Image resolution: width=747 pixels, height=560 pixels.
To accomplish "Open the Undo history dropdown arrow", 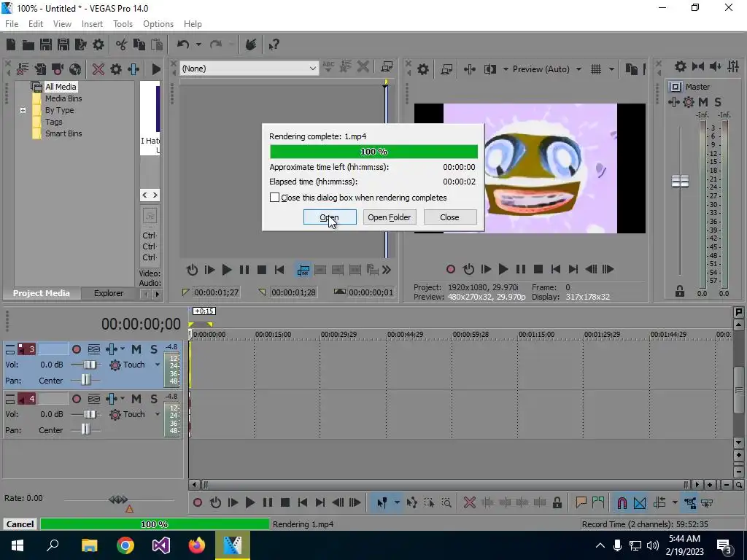I will 198,44.
